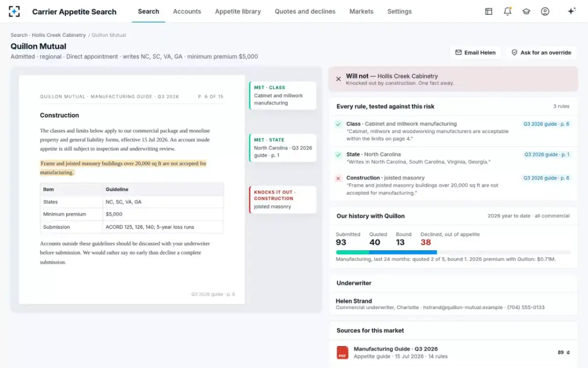Open the graduation cap learning icon
The image size is (588, 368).
pos(526,11)
